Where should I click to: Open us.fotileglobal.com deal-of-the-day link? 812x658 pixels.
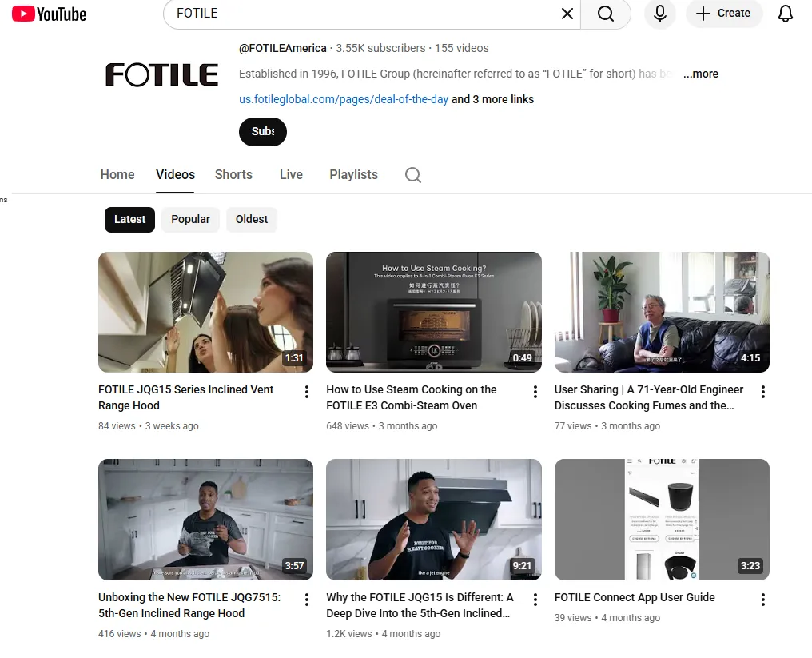pyautogui.click(x=344, y=99)
